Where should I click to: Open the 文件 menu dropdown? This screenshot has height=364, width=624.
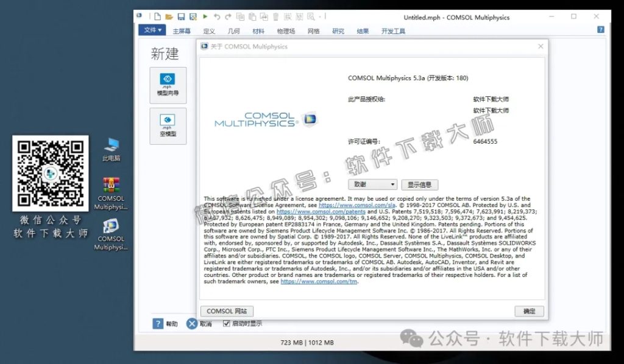pos(152,29)
